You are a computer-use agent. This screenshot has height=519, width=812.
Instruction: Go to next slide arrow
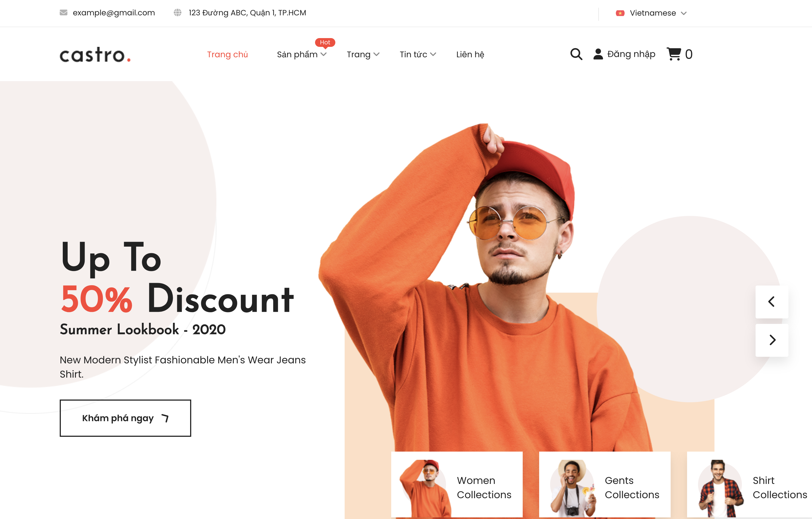click(x=771, y=340)
